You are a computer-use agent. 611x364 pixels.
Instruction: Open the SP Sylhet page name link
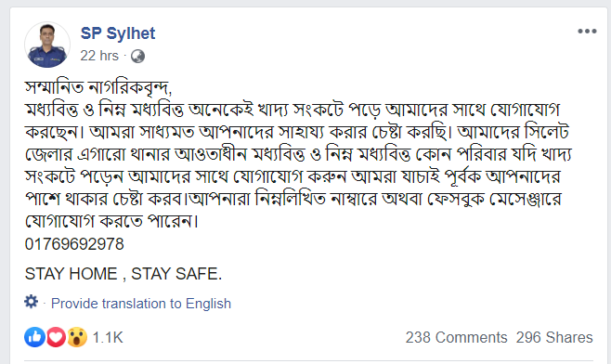pyautogui.click(x=118, y=33)
